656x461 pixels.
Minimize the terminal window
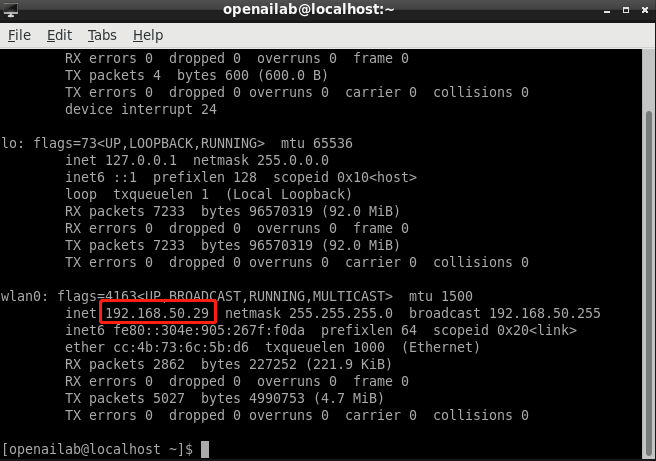tap(607, 10)
